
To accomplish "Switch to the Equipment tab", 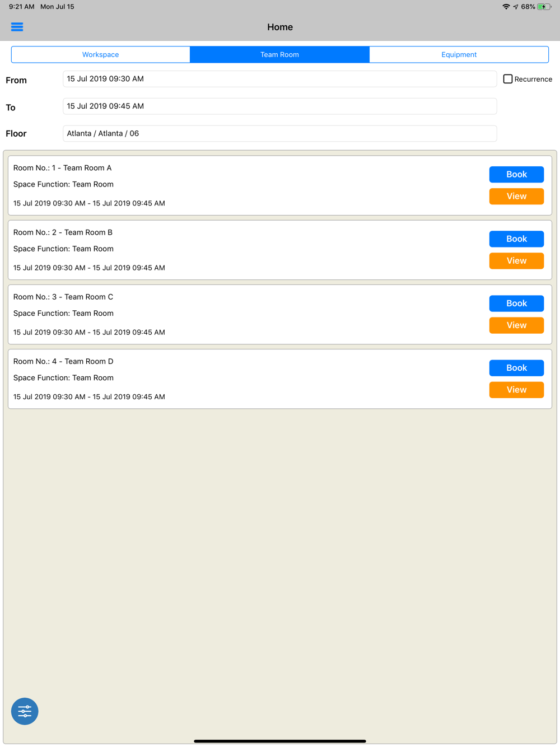I will [459, 54].
